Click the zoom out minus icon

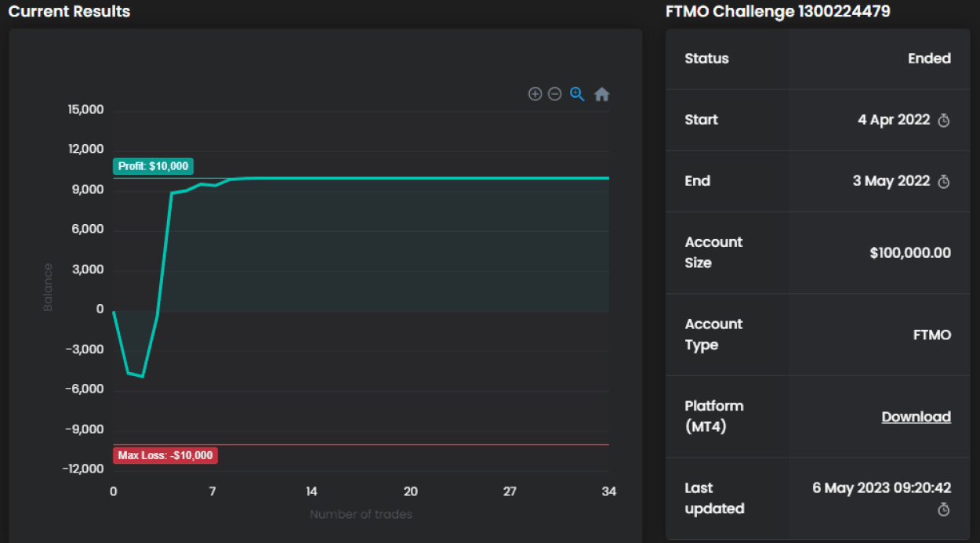(554, 94)
